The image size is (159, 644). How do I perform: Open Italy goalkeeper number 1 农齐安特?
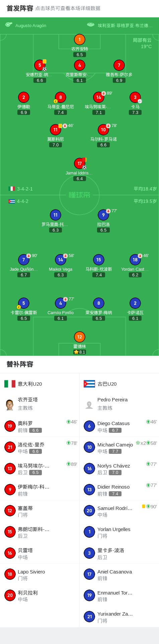pos(79,40)
